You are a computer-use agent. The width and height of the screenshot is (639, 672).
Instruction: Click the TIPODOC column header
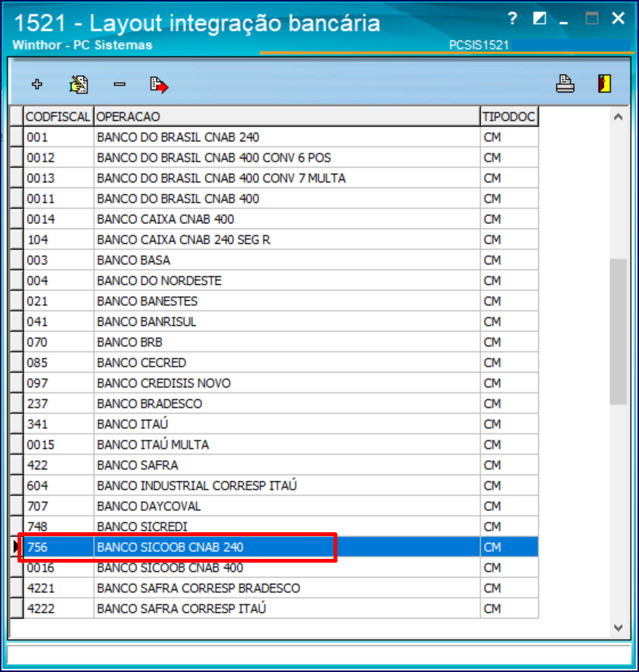tap(510, 117)
